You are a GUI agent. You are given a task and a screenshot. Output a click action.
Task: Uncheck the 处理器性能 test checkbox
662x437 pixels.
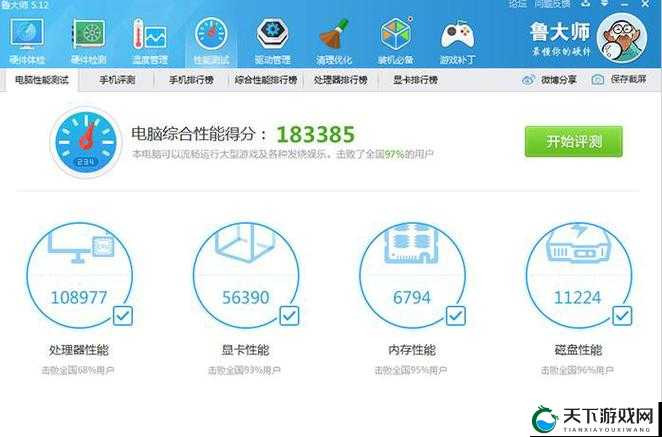123,315
